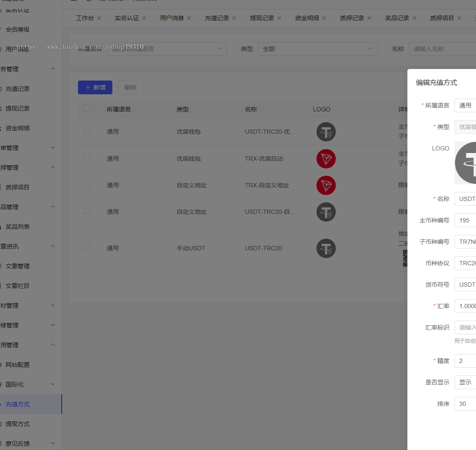This screenshot has height=450, width=476.
Task: Check the TRX-优盾自动 row checkbox
Action: pos(87,158)
